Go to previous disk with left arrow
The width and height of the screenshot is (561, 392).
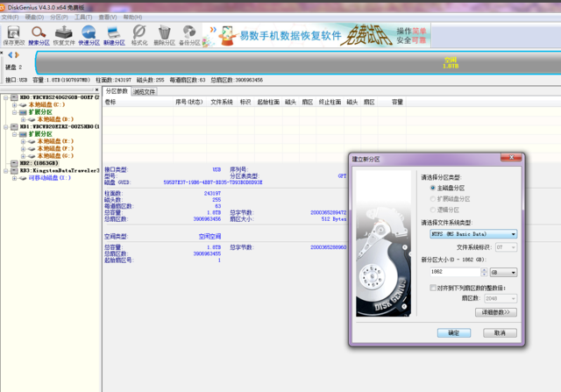[x=10, y=54]
